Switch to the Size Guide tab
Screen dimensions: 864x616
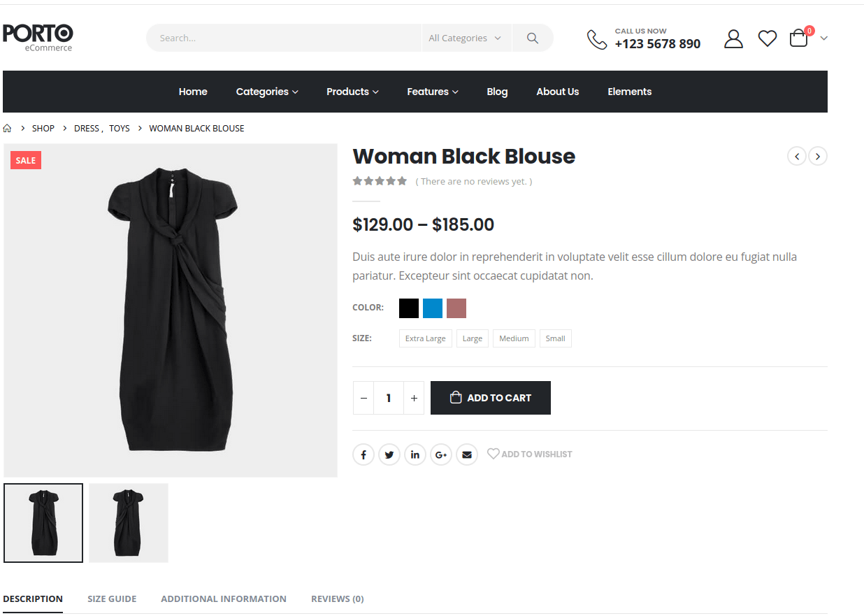point(112,599)
